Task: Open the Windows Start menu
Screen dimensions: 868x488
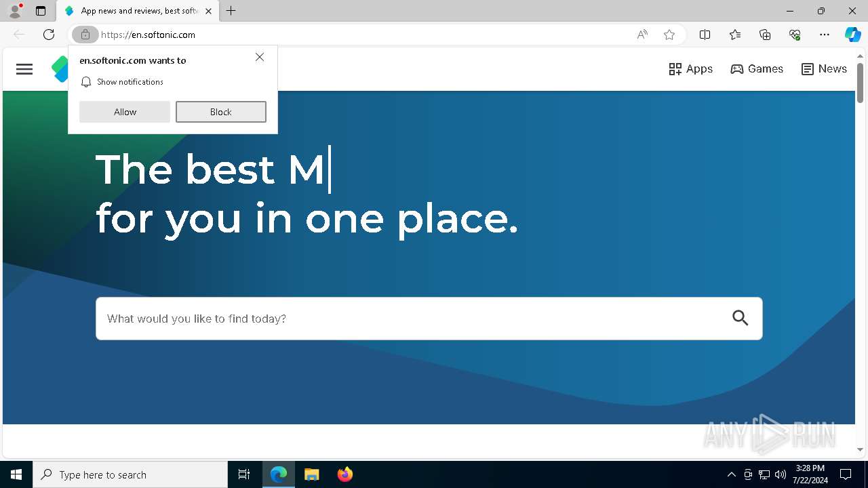Action: 16,474
